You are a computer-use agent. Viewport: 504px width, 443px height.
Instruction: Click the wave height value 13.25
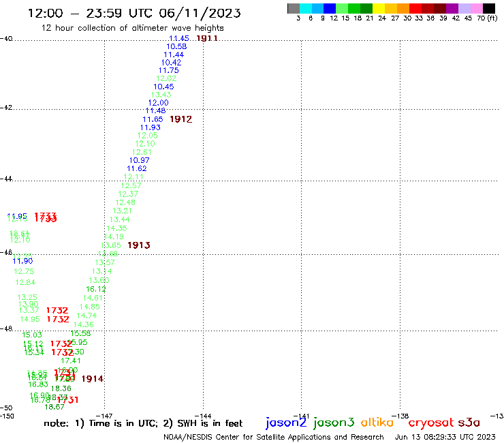27,297
